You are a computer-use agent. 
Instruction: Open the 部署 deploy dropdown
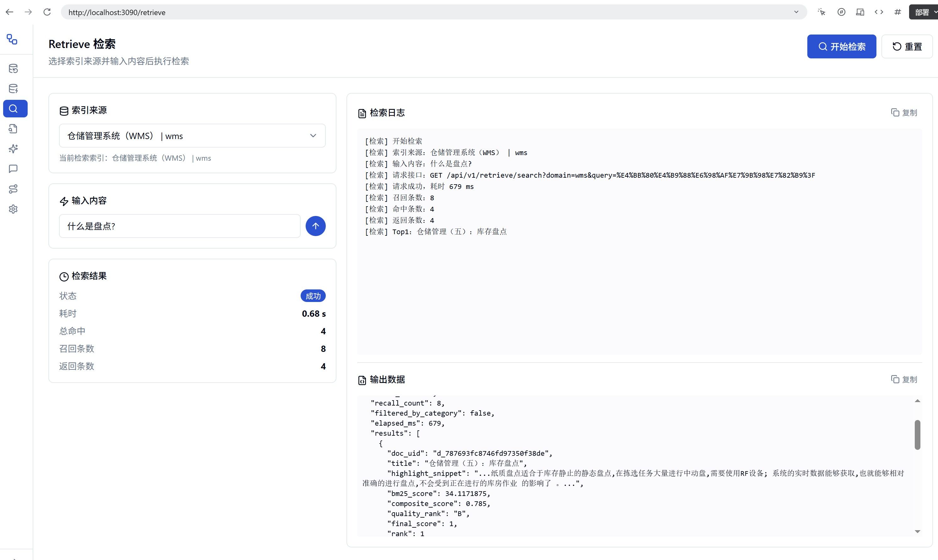pos(924,12)
